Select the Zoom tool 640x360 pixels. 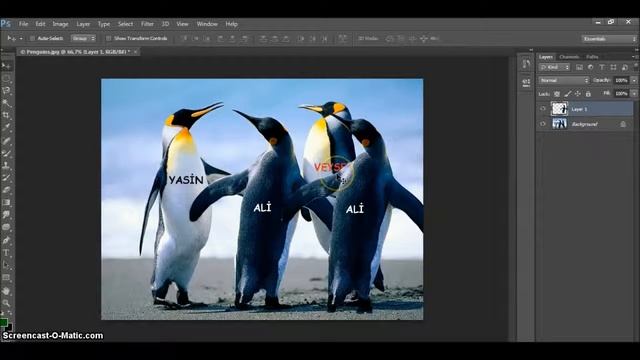point(6,303)
